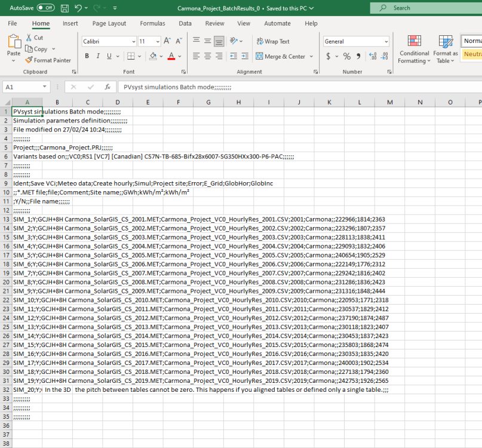Image resolution: width=482 pixels, height=448 pixels.
Task: Expand the Merge & Center dropdown arrow
Action: pyautogui.click(x=311, y=57)
